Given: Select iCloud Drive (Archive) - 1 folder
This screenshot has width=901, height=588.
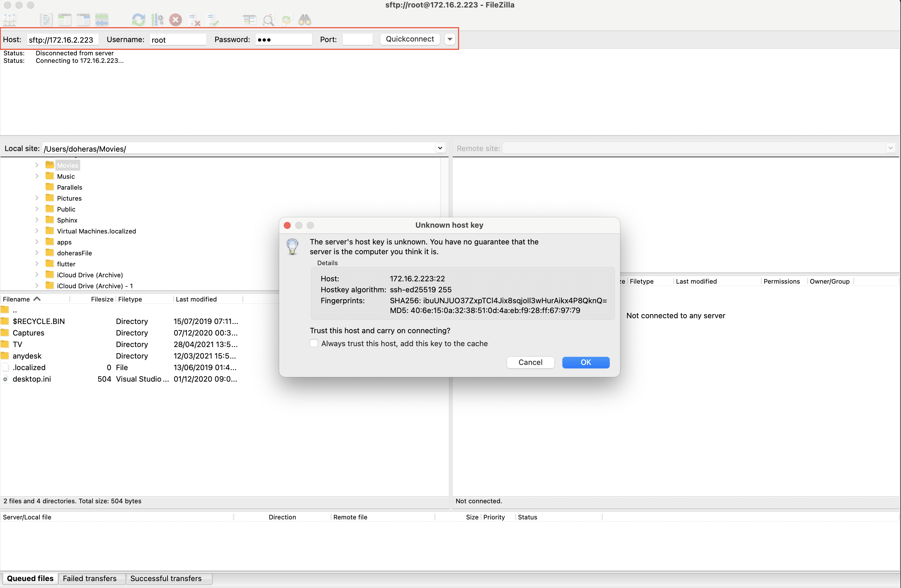Looking at the screenshot, I should (x=95, y=286).
